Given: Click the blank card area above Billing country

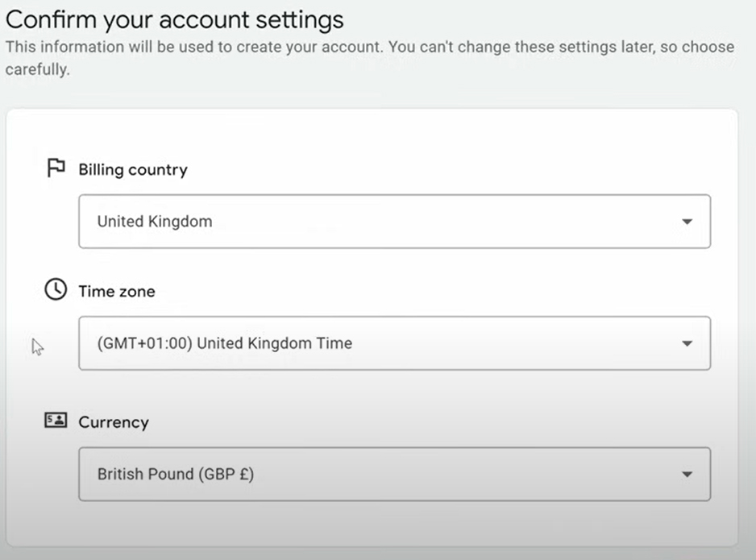Looking at the screenshot, I should coord(372,134).
